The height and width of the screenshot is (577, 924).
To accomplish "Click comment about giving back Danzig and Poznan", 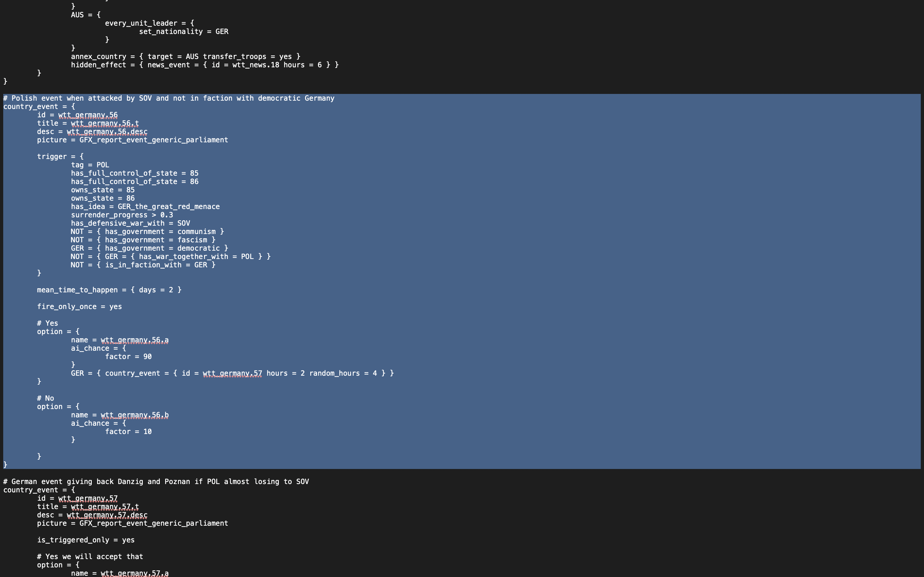I will [x=156, y=481].
